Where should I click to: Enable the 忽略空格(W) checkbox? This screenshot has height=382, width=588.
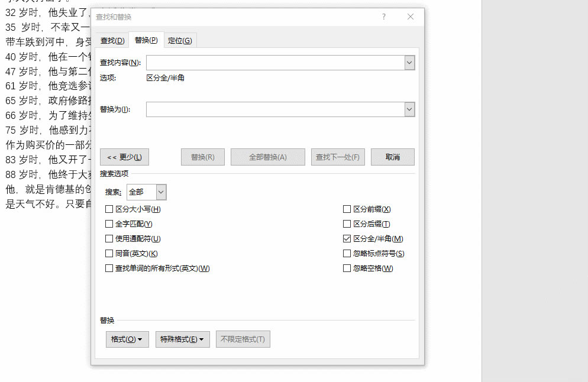coord(347,268)
